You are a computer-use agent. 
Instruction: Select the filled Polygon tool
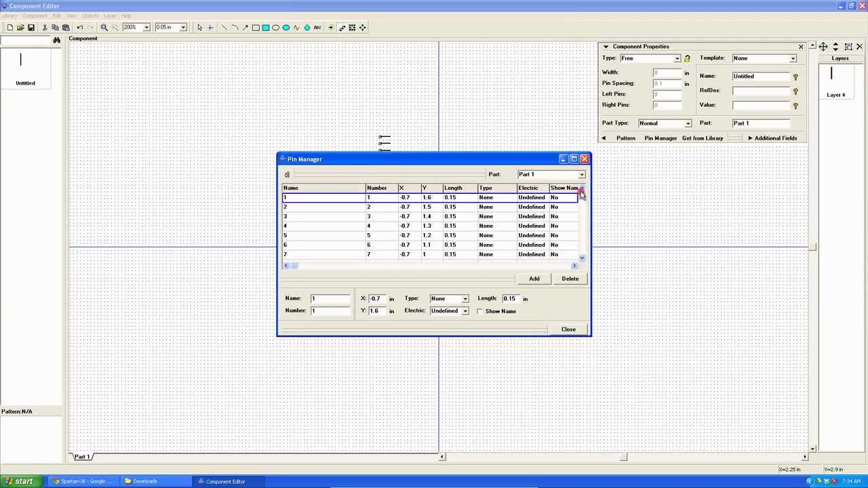point(307,27)
